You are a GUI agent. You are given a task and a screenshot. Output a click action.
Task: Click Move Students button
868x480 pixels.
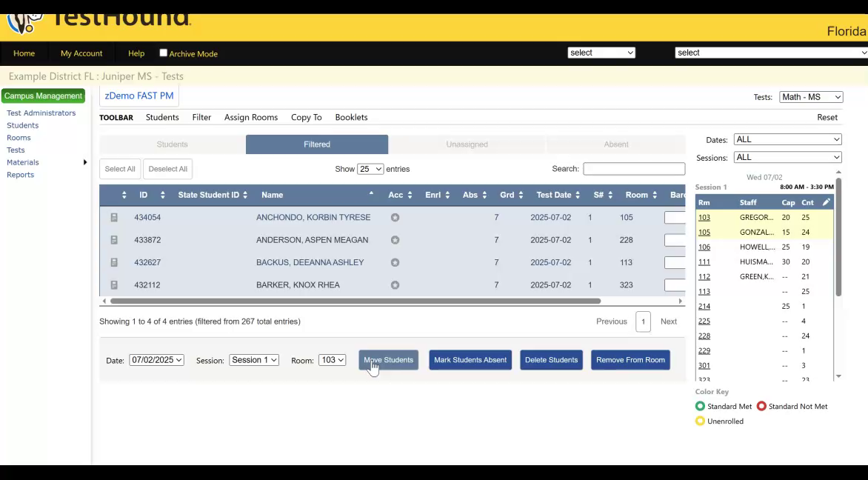click(x=389, y=360)
